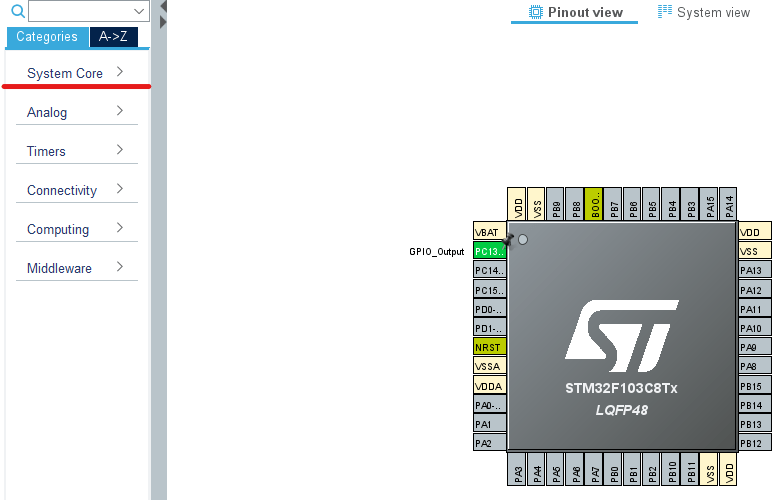The height and width of the screenshot is (500, 784).
Task: Select the PB15 pin
Action: (x=755, y=386)
